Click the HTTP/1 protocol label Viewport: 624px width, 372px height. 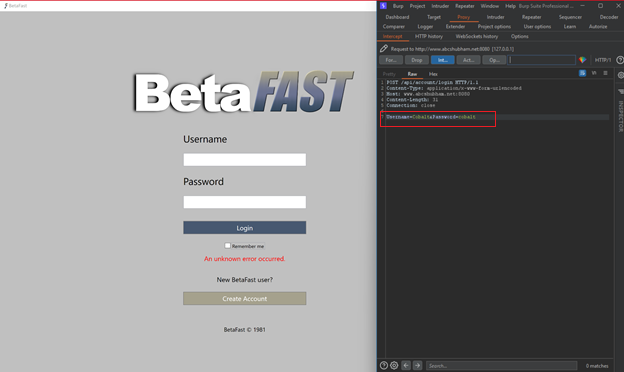pos(603,60)
